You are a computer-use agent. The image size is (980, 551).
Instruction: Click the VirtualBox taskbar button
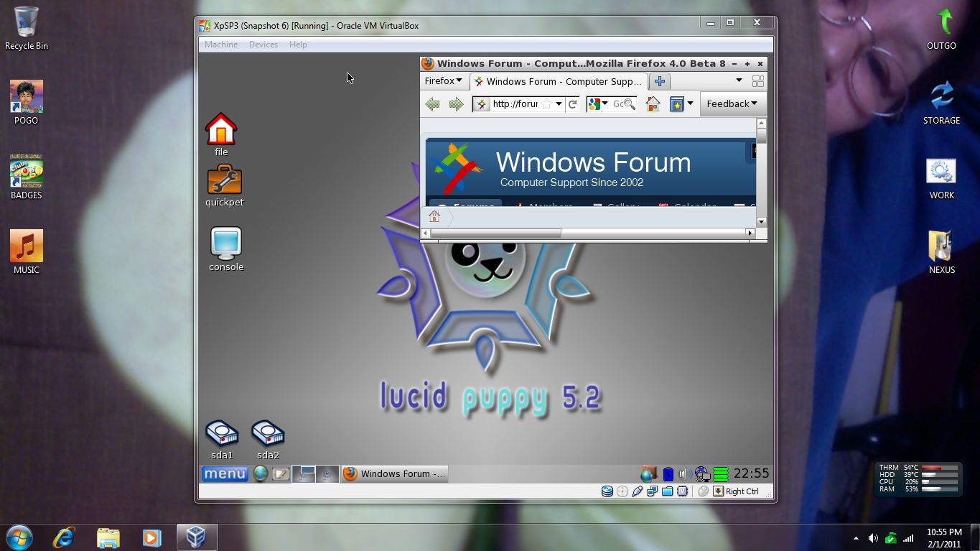click(197, 537)
